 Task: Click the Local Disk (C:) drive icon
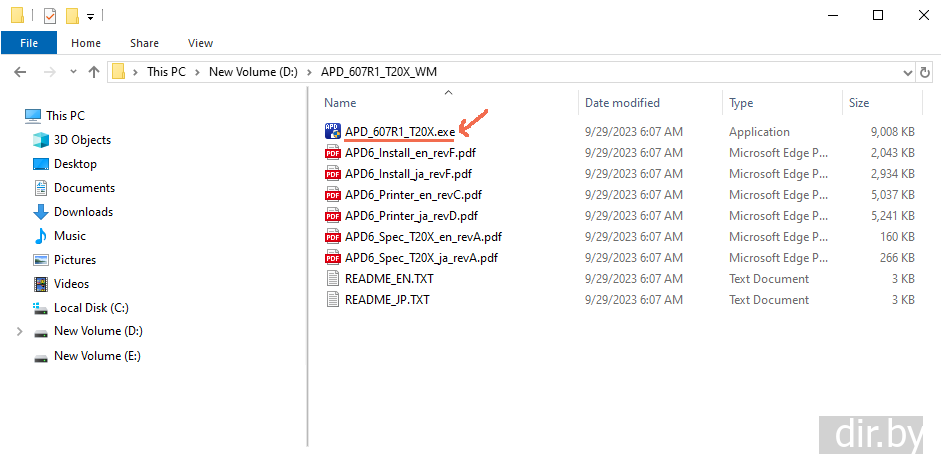[40, 308]
